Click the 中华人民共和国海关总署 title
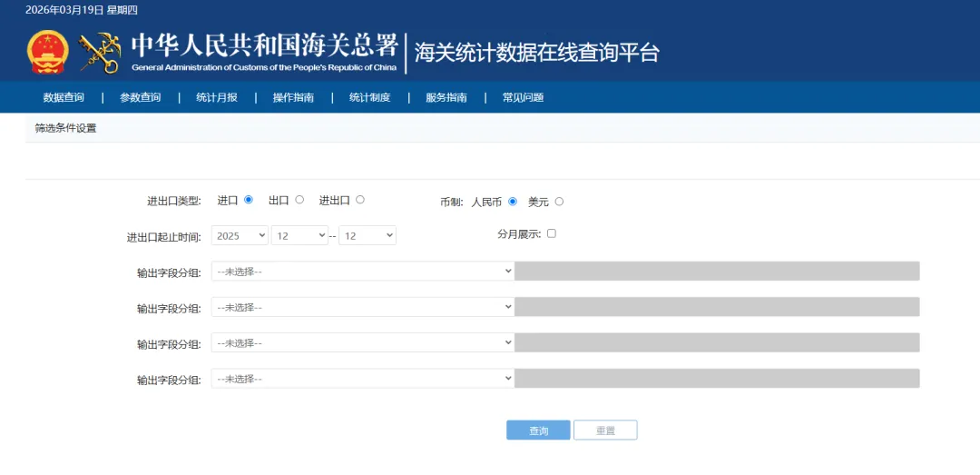 pos(264,45)
